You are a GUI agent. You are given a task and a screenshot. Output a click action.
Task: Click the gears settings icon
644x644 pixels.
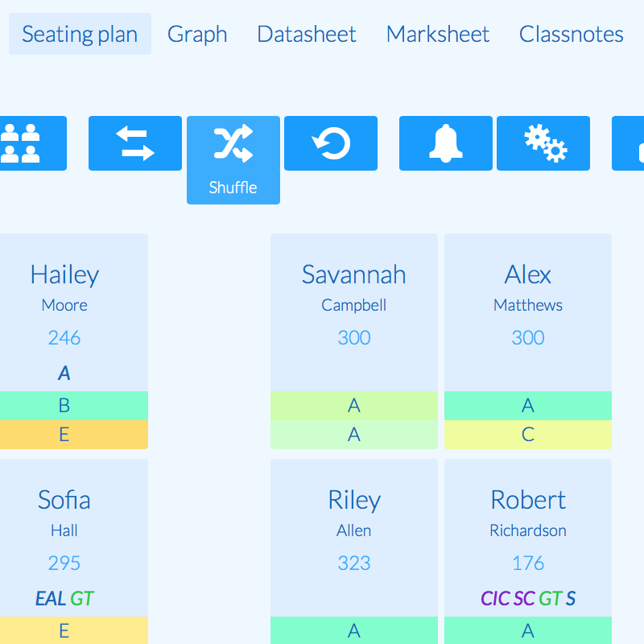543,143
